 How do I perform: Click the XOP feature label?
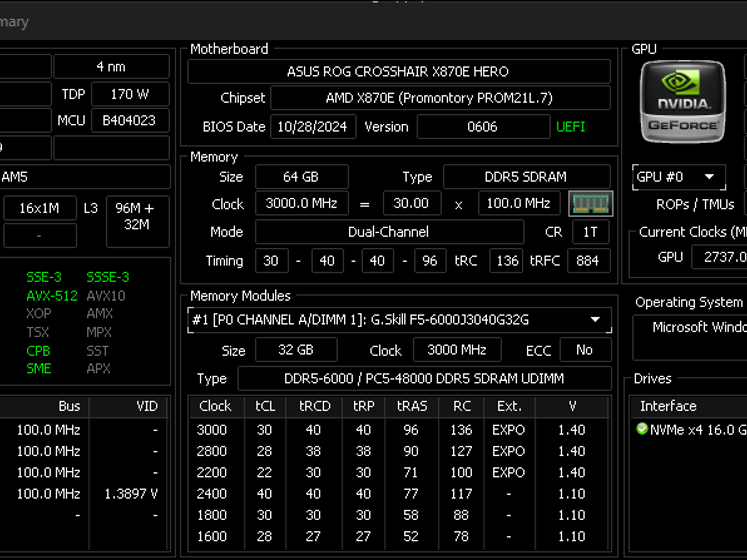(x=39, y=314)
